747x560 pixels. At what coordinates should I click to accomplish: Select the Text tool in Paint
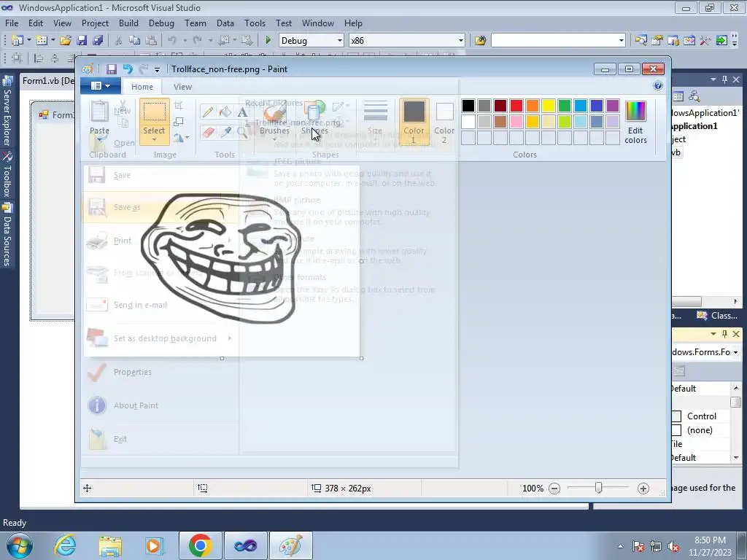(x=242, y=112)
